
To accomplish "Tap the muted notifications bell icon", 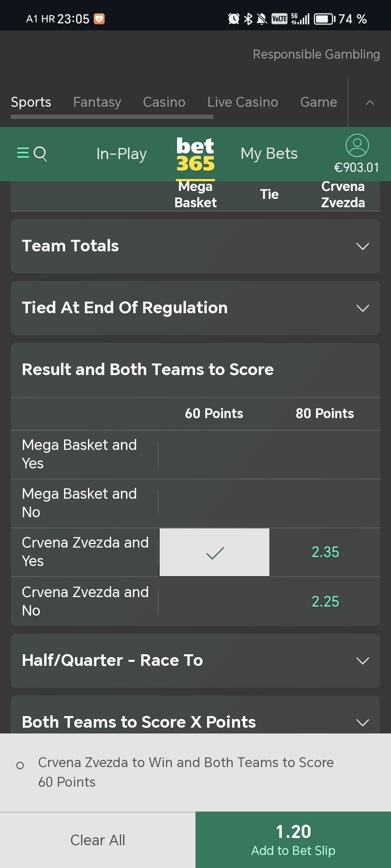I will tap(261, 19).
